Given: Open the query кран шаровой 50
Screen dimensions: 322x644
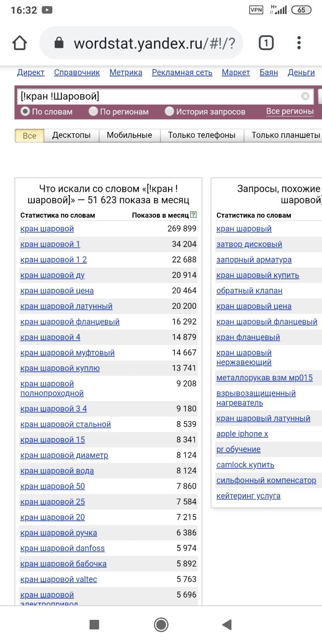Looking at the screenshot, I should [52, 487].
